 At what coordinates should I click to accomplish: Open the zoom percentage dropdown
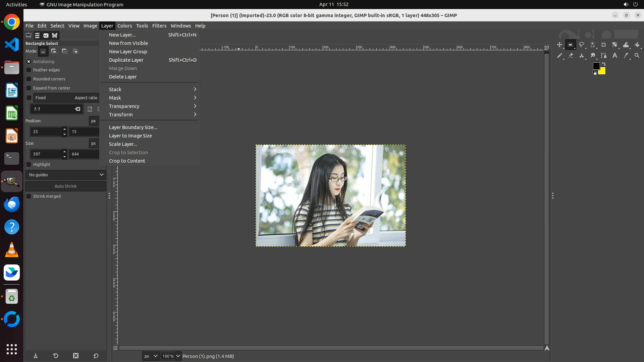tap(178, 356)
